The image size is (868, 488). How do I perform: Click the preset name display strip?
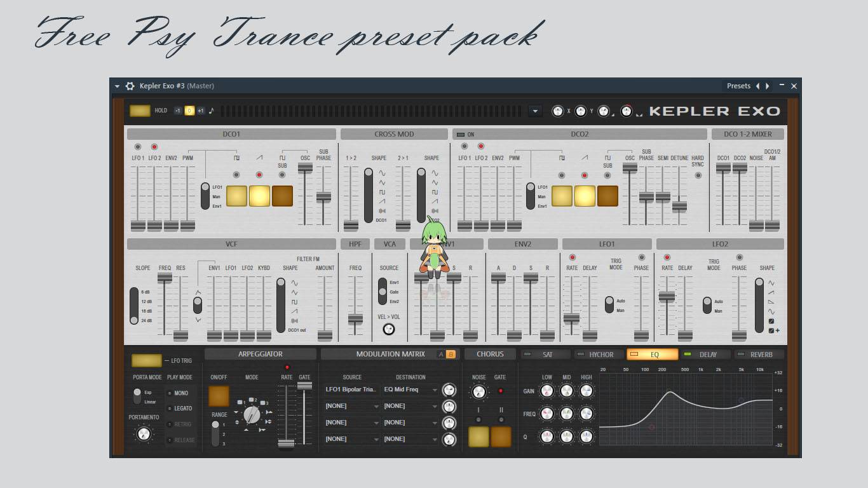tap(372, 111)
